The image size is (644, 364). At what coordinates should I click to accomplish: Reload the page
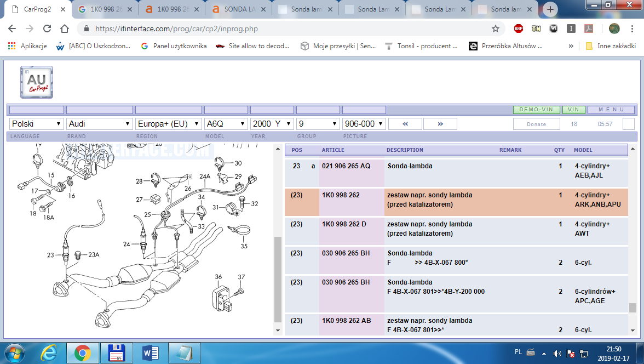pos(47,29)
